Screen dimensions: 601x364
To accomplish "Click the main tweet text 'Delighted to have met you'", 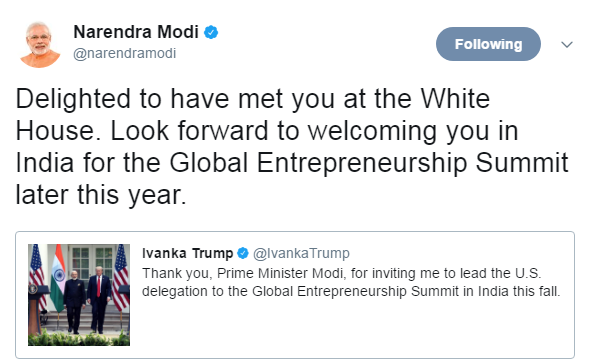I will (176, 99).
